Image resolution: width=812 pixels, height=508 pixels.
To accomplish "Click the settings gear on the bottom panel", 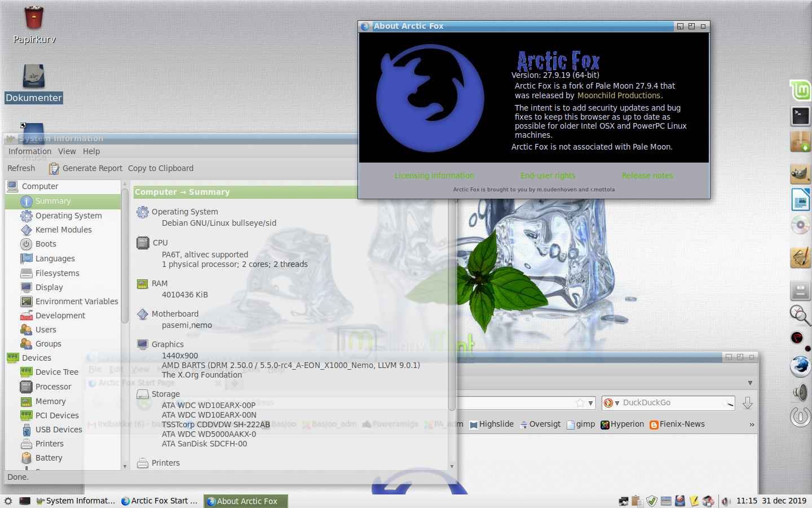I will coord(8,501).
